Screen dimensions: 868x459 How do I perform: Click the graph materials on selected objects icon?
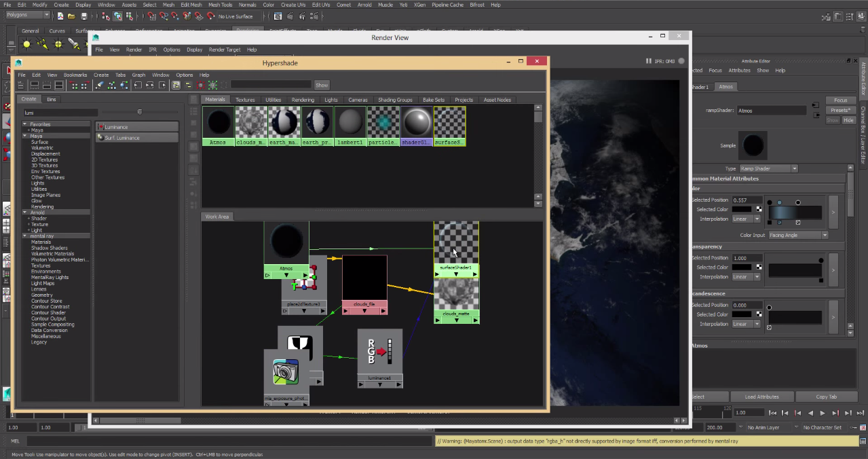tap(124, 85)
